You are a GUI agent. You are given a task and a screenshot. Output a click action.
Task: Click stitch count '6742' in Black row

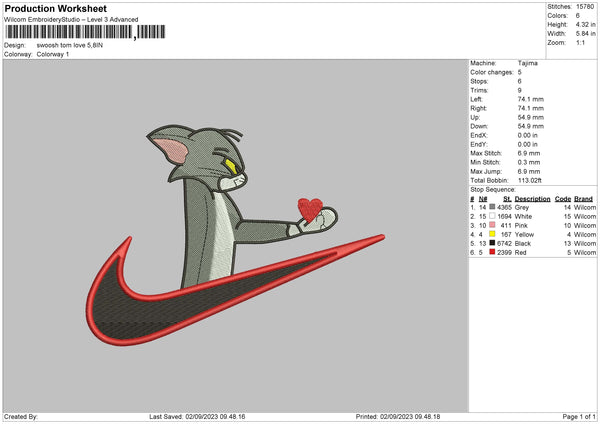pos(504,243)
